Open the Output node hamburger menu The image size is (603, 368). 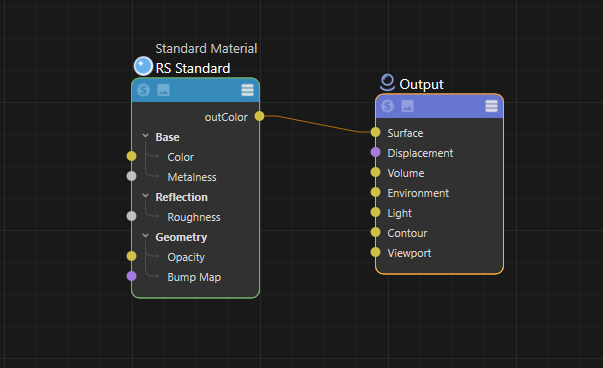coord(491,106)
